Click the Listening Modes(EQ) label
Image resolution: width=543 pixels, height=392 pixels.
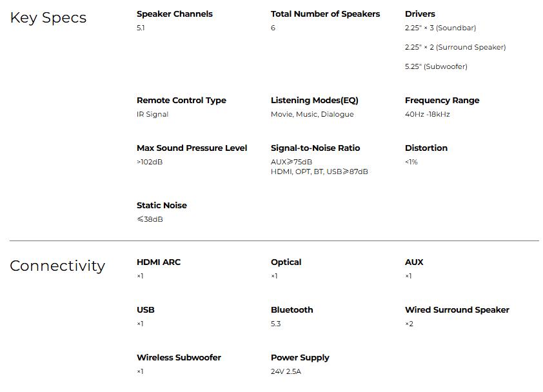pyautogui.click(x=314, y=100)
